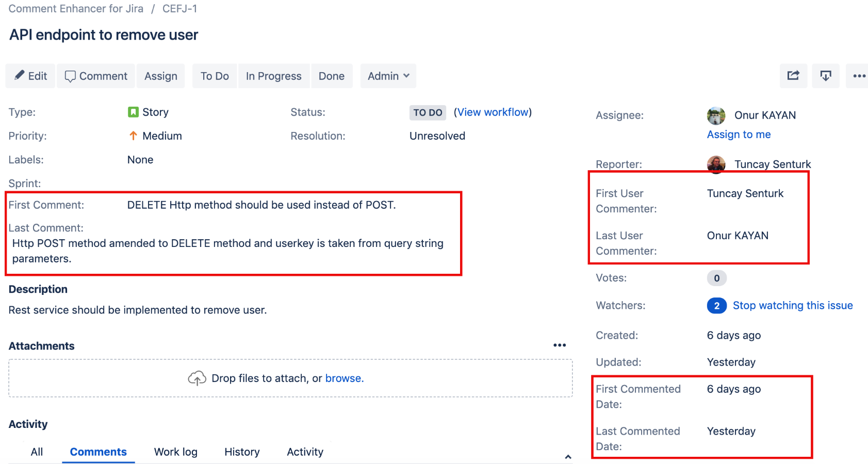Click the First Commented Date value
The image size is (868, 464).
734,389
